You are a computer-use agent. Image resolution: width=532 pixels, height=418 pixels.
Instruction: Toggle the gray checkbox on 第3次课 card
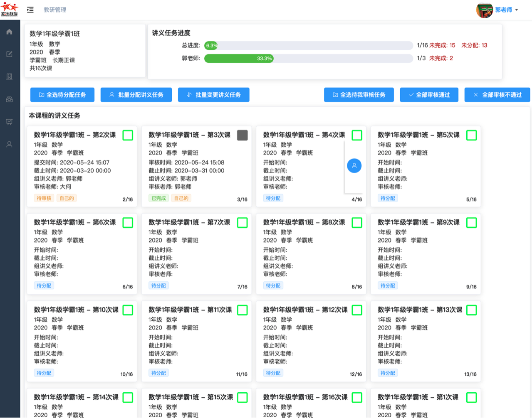[x=242, y=135]
